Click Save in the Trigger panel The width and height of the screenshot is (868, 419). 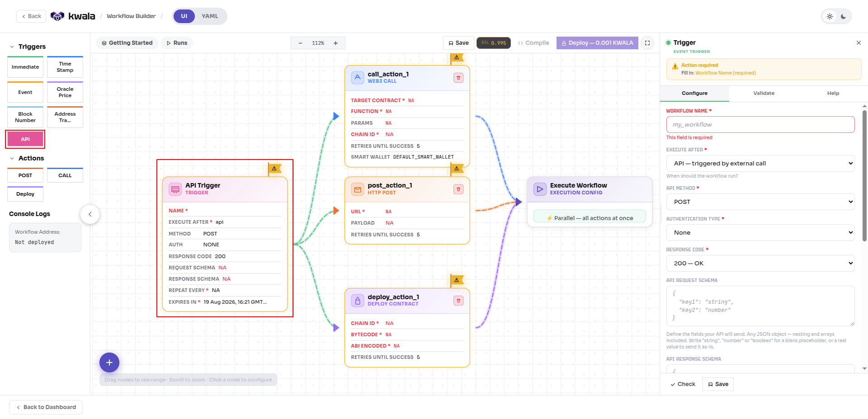click(x=718, y=384)
